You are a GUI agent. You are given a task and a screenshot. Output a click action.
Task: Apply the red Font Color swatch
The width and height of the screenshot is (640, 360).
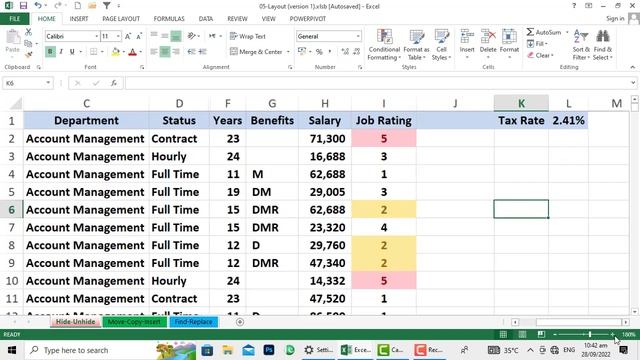[132, 52]
